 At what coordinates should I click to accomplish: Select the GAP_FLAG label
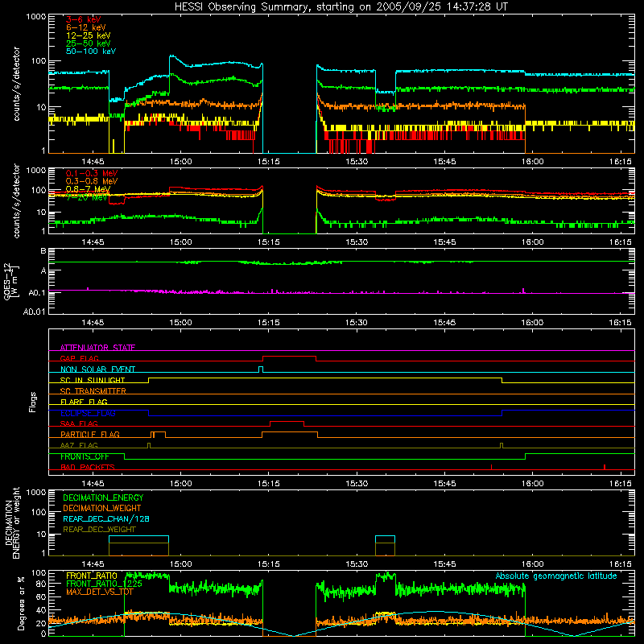pos(79,358)
